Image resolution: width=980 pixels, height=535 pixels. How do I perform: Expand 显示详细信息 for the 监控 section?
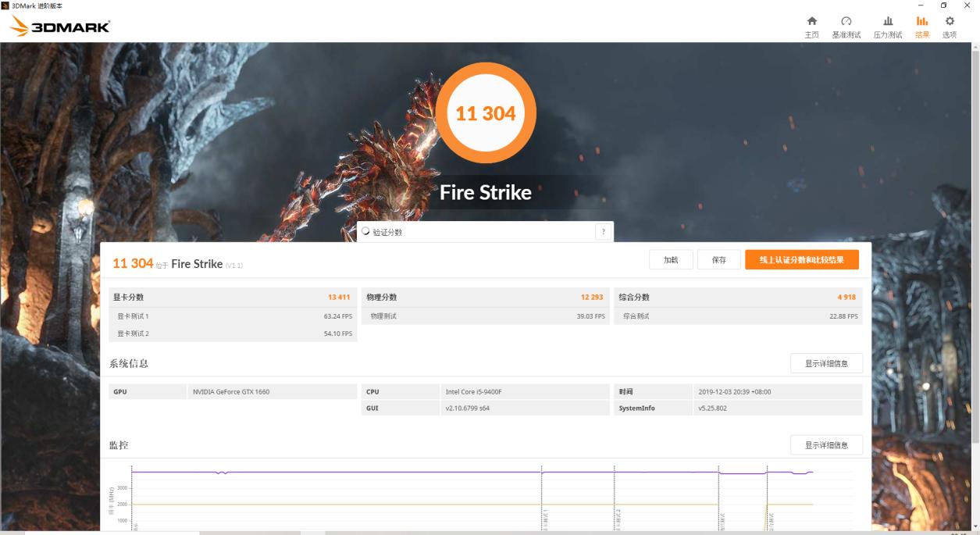click(x=827, y=444)
